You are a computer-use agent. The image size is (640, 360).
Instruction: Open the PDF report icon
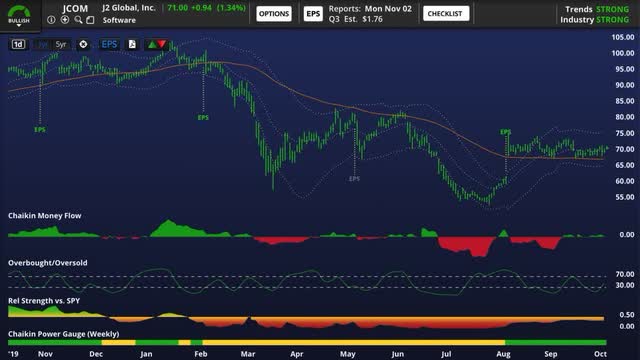(132, 44)
